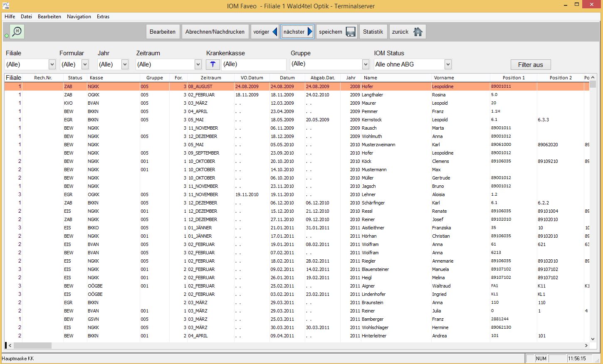The image size is (603, 364).
Task: Click the horizontal scrollbar thumb under table
Action: [32, 345]
